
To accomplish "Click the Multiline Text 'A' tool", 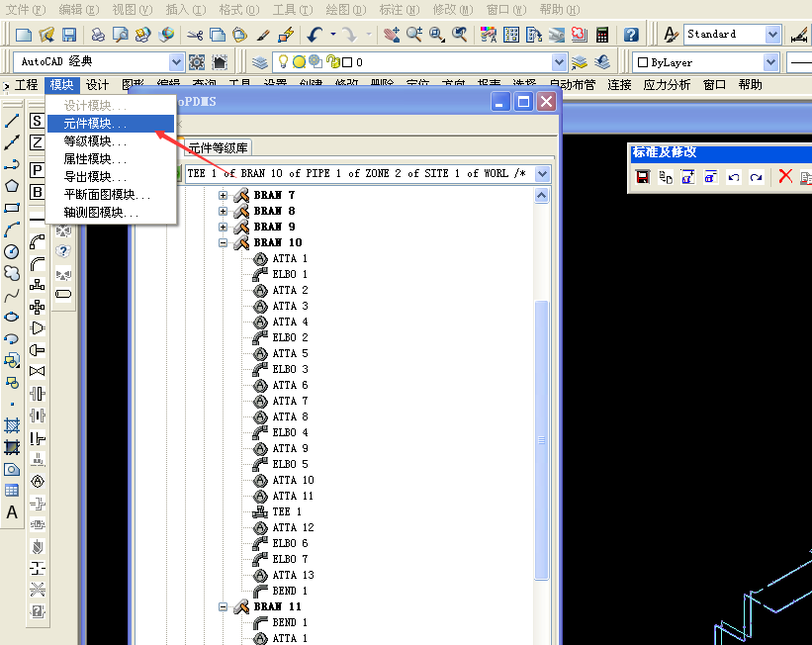I will pyautogui.click(x=12, y=512).
